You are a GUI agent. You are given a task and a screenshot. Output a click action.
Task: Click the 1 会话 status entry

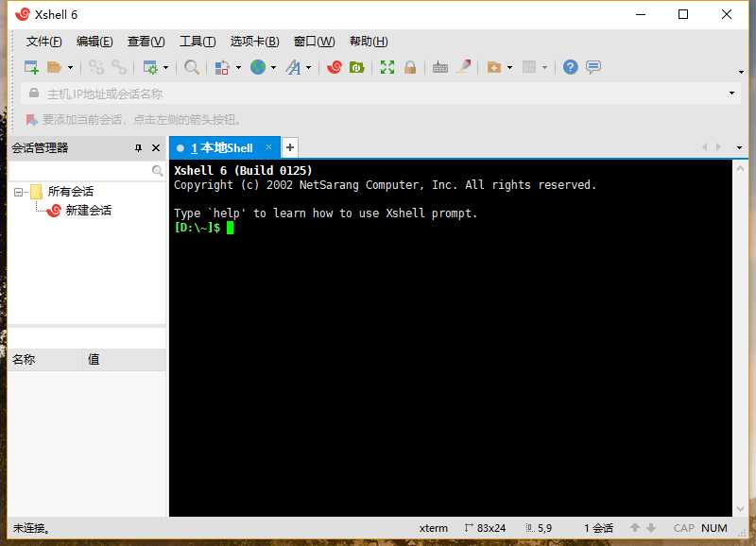pos(598,528)
